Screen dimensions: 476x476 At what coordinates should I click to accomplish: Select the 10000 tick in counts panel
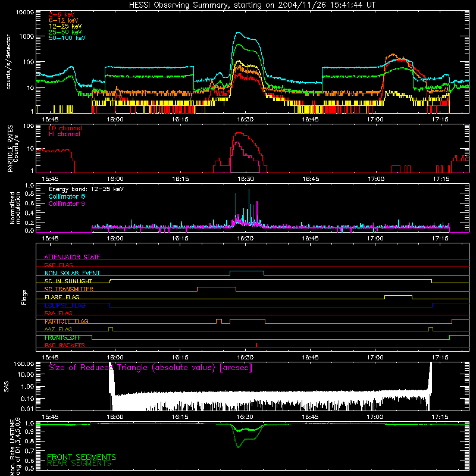point(25,12)
